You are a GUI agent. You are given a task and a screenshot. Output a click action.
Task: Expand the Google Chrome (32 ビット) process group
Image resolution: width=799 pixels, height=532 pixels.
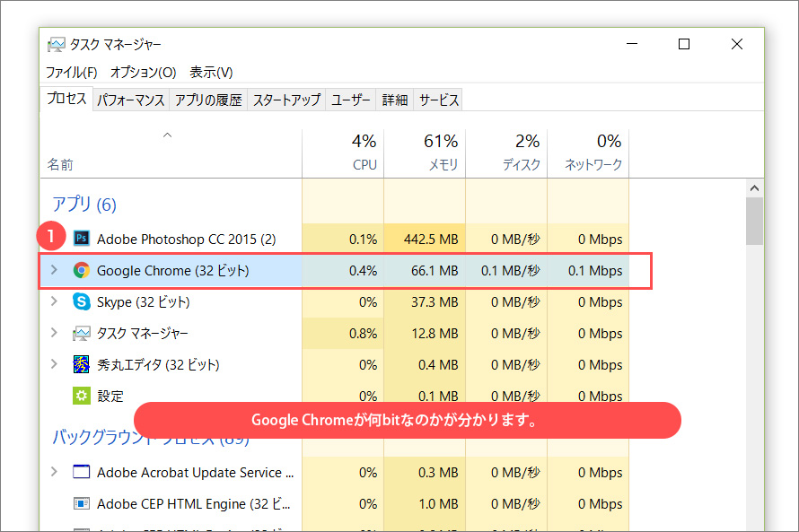[54, 270]
